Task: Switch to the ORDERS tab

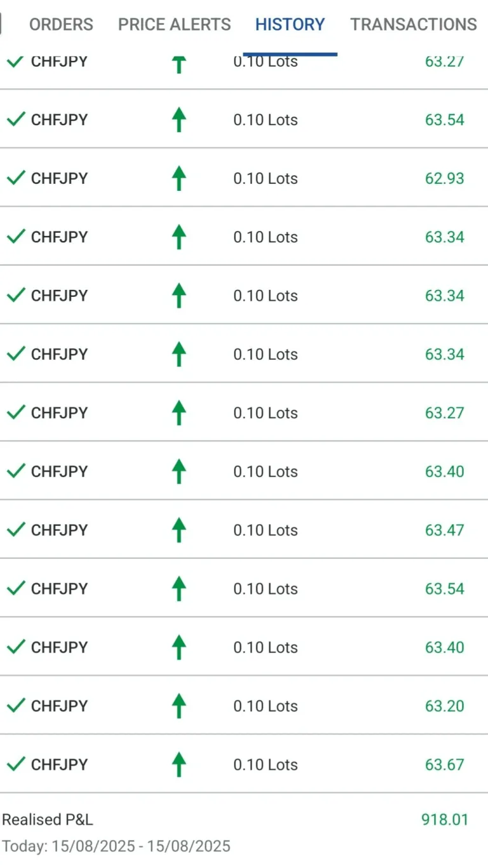Action: pyautogui.click(x=61, y=25)
